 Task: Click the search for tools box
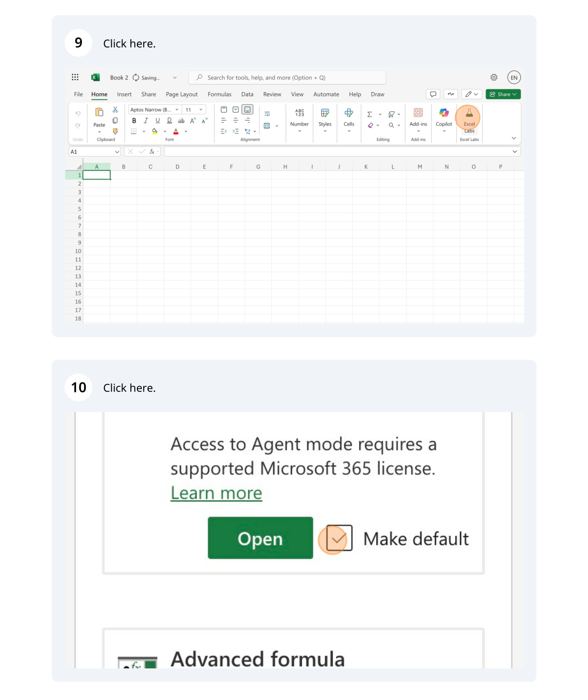[287, 78]
